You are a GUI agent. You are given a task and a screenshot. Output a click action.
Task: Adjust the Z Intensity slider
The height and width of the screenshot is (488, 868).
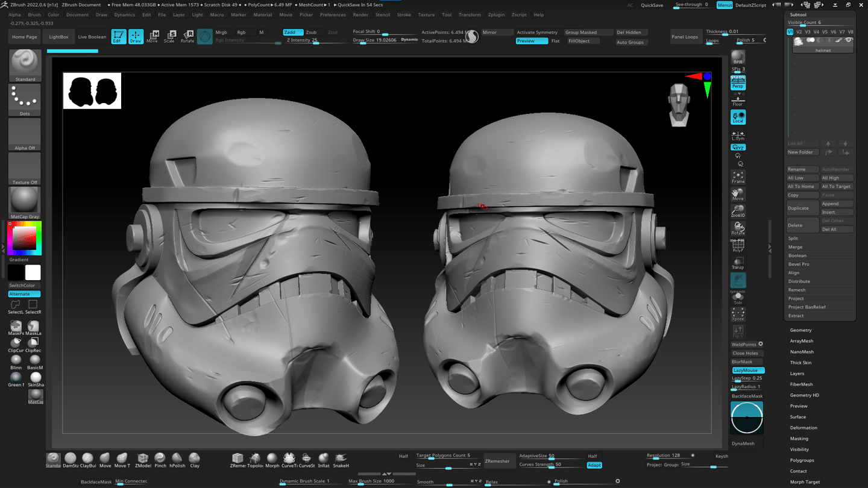coord(310,40)
